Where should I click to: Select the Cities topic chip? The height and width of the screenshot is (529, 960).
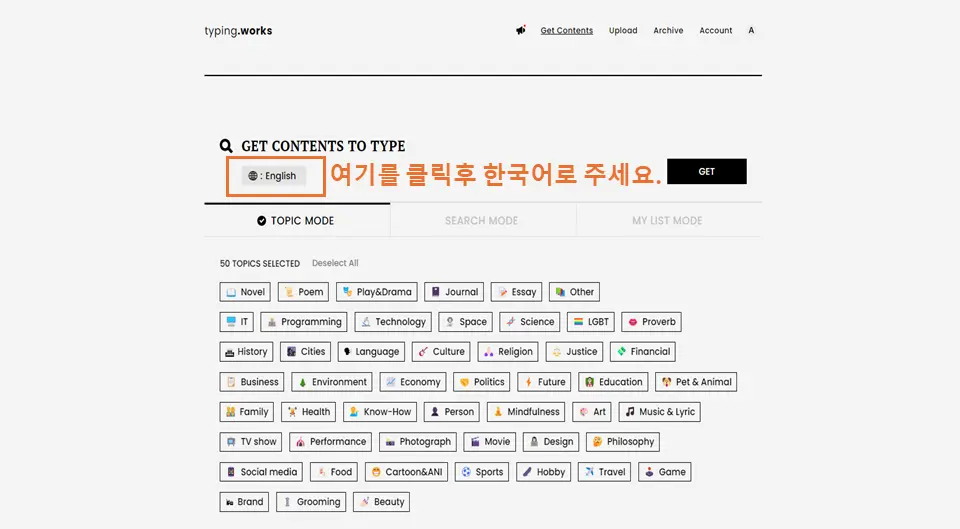click(306, 352)
